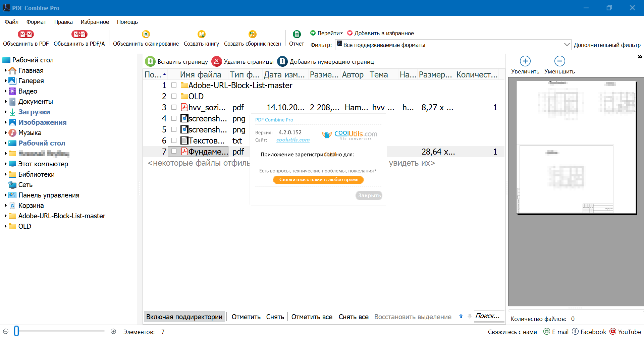
Task: Click Дополнительный фильтр link
Action: pos(607,45)
